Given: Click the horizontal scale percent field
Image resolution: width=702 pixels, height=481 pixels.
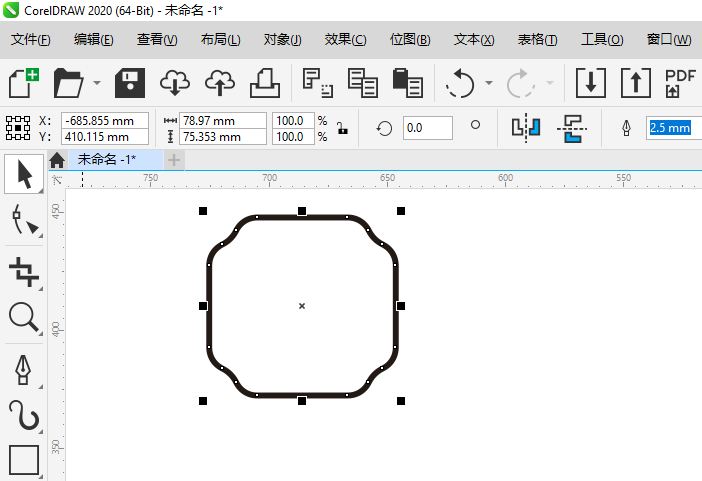Looking at the screenshot, I should [x=293, y=120].
